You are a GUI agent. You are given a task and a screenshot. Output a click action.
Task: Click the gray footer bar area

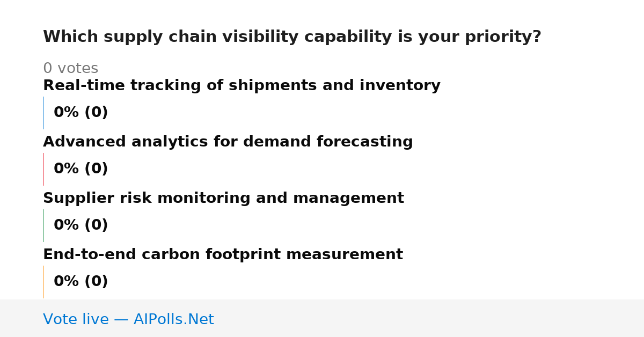322,318
